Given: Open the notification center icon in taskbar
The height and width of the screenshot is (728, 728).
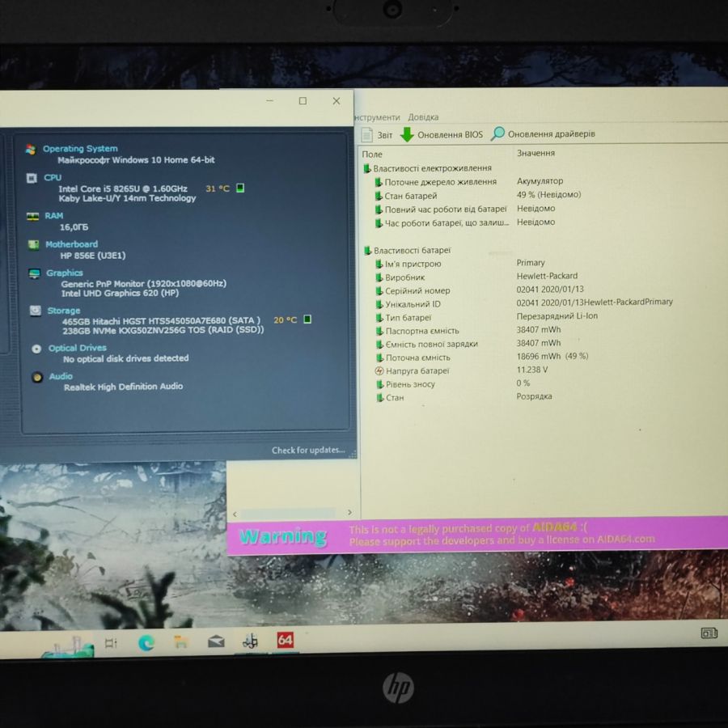Looking at the screenshot, I should [x=709, y=633].
